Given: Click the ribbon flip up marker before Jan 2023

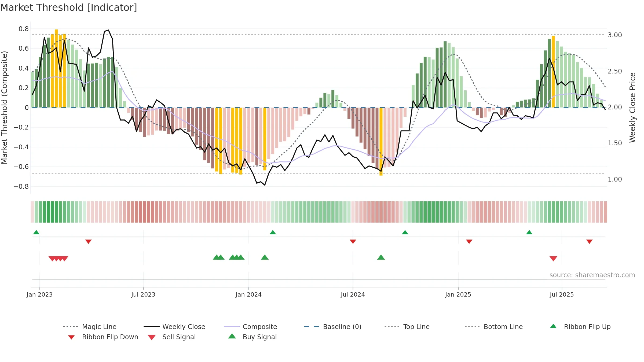Looking at the screenshot, I should [36, 232].
